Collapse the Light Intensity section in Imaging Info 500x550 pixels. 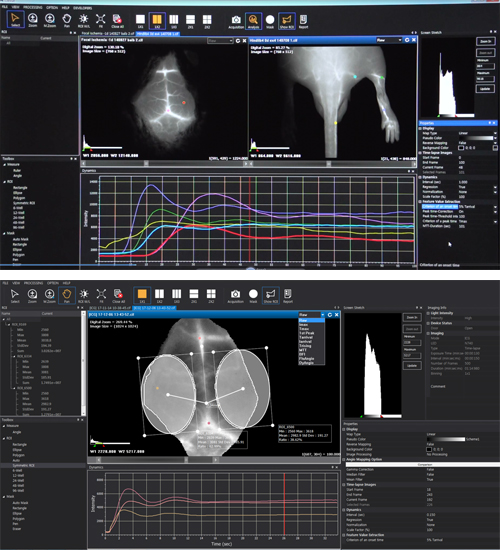pos(428,313)
